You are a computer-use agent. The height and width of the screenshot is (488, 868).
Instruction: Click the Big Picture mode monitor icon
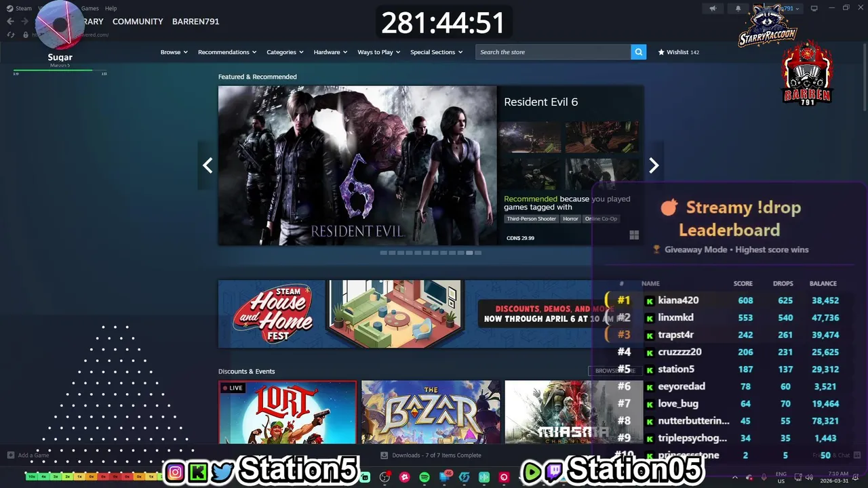(x=814, y=8)
